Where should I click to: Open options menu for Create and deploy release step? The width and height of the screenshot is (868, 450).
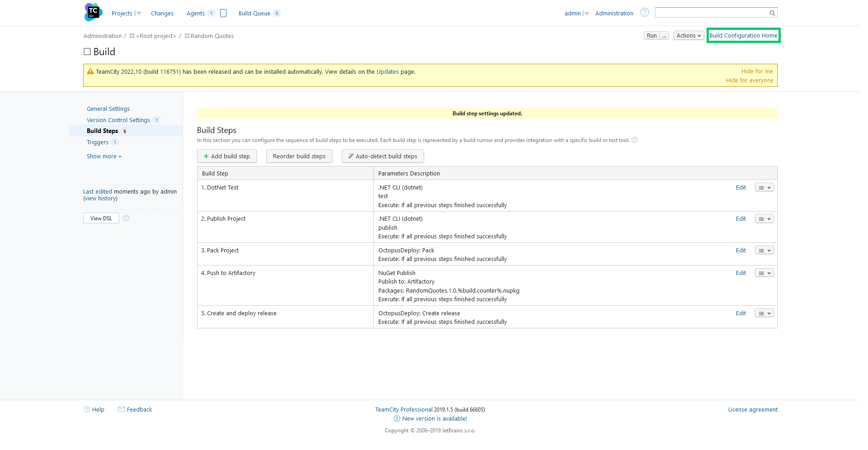click(764, 313)
